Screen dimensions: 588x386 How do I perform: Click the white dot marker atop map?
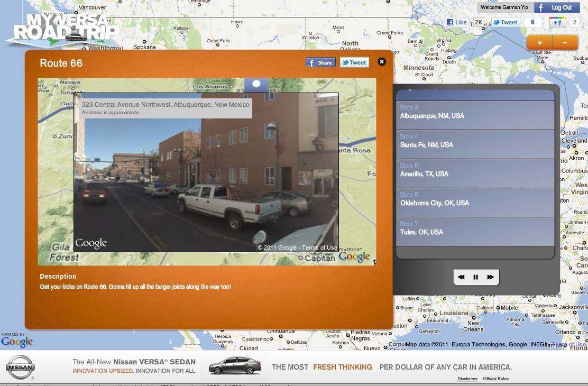coord(256,84)
